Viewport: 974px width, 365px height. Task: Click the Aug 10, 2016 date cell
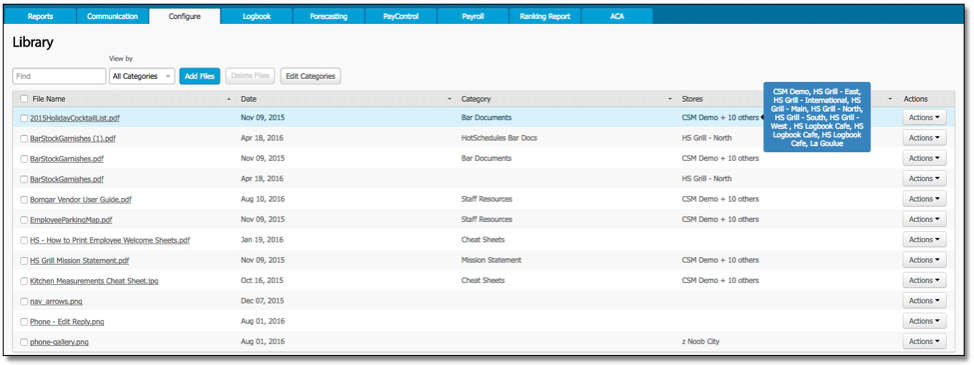[x=263, y=199]
